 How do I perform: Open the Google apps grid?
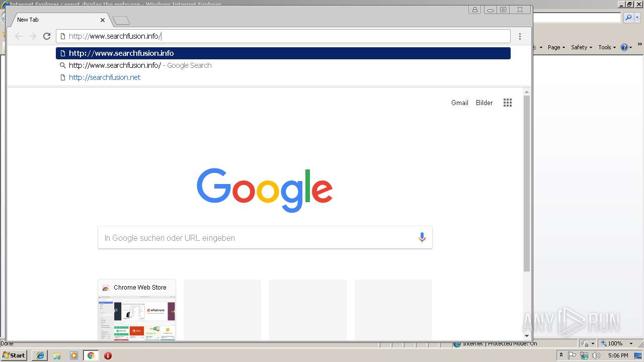tap(508, 103)
